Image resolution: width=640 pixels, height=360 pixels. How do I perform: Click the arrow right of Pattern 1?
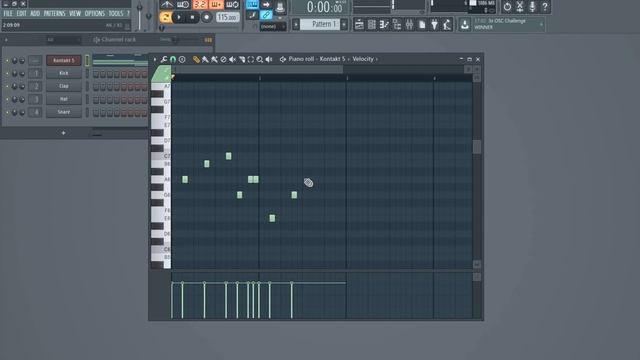click(x=344, y=24)
